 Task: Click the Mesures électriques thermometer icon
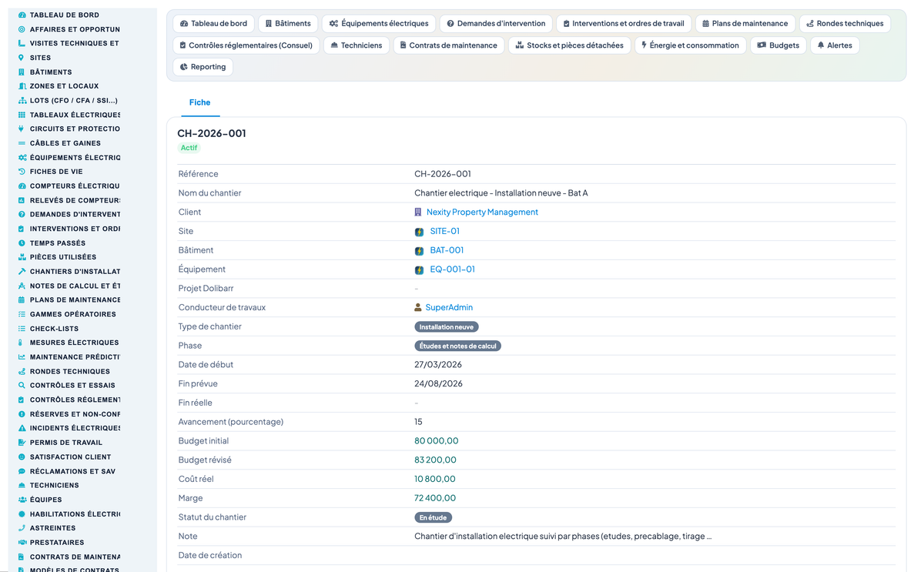[x=22, y=343]
